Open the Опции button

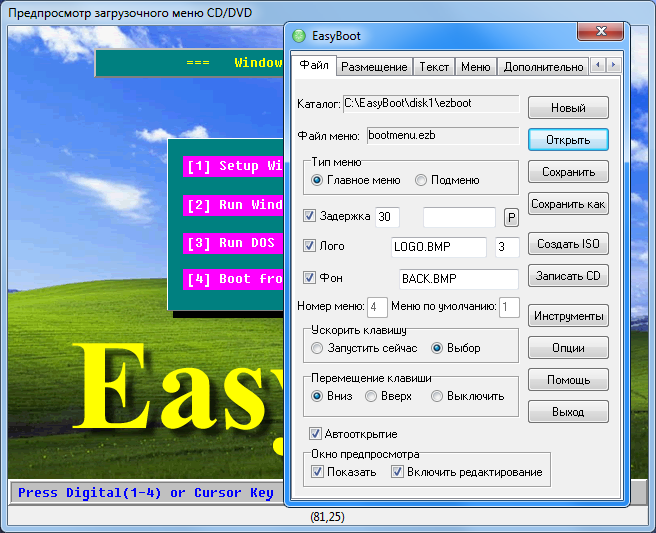coord(568,348)
